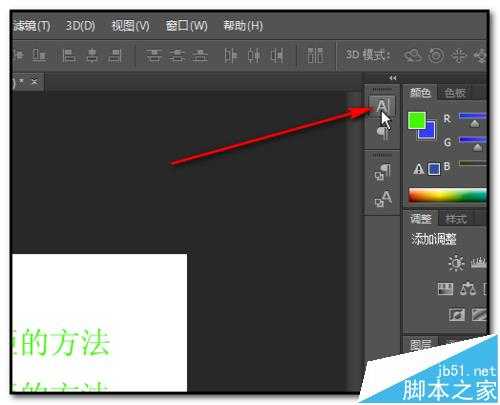Add a Hue/Saturation adjustment
The height and width of the screenshot is (405, 500).
coord(445,289)
